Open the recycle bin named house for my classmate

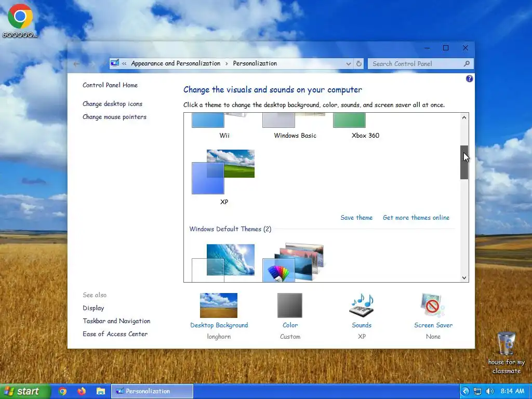coord(506,353)
